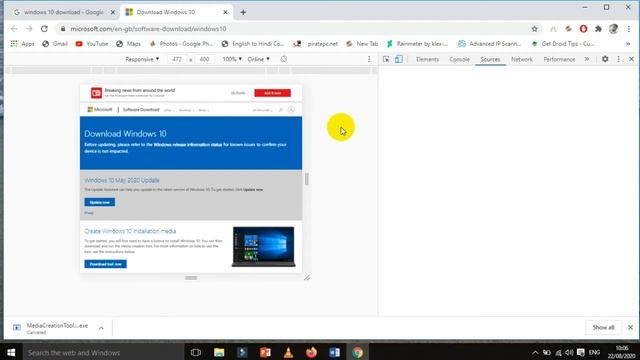Open the Maps bookmark
Screen dimensions: 640x360
pos(129,44)
